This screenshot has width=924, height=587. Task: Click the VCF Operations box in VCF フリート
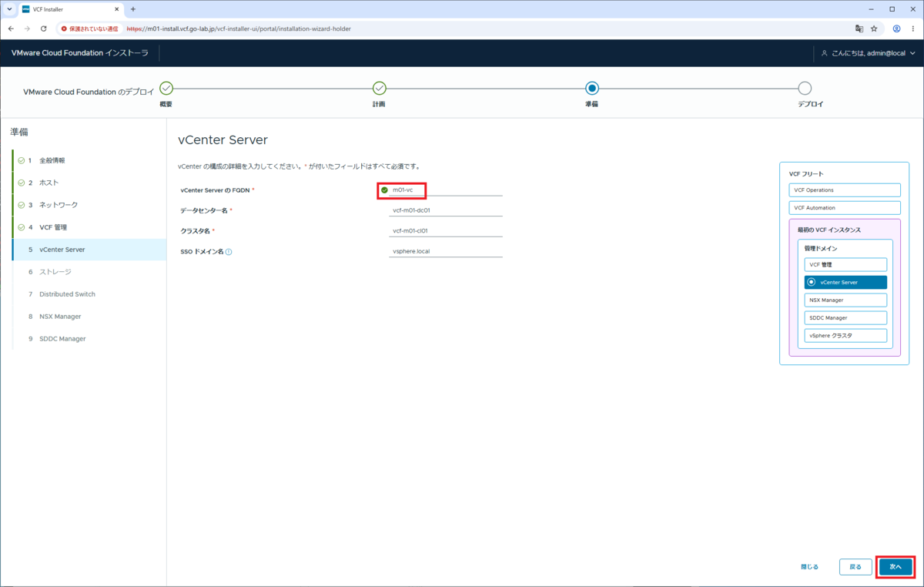[845, 190]
